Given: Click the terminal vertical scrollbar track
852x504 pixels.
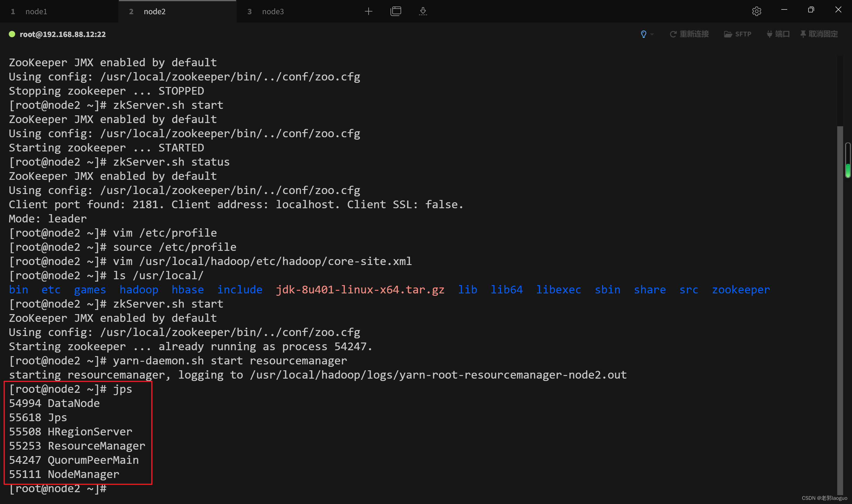Looking at the screenshot, I should (840, 306).
